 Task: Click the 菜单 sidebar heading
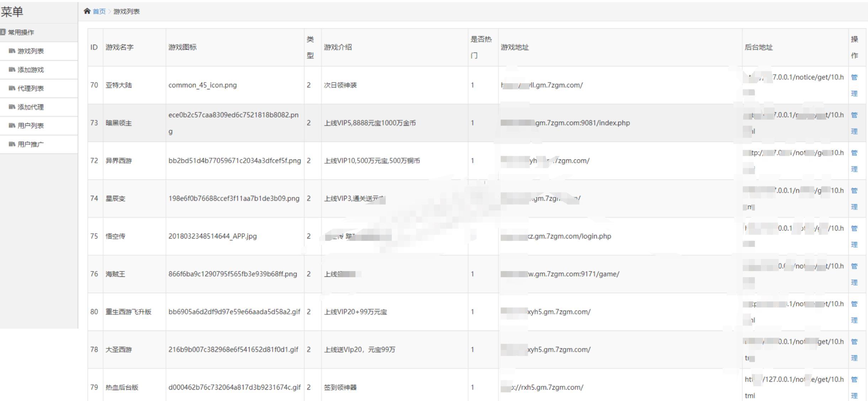click(x=12, y=12)
